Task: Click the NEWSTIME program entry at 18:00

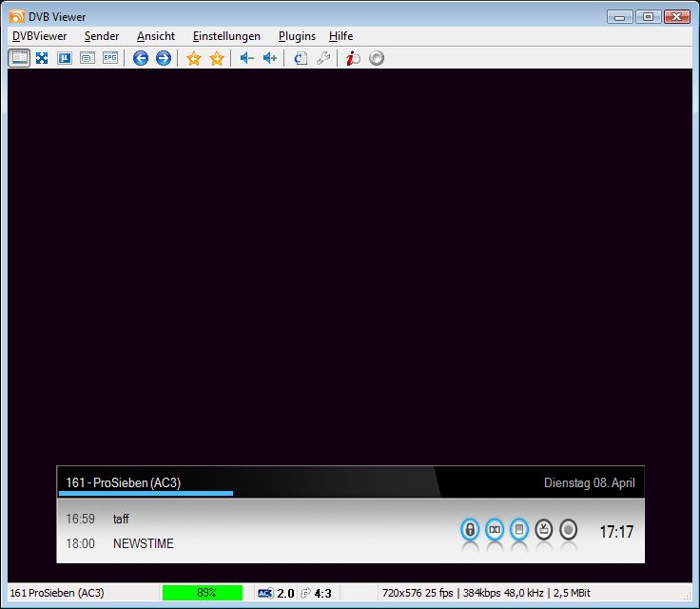Action: coord(144,544)
